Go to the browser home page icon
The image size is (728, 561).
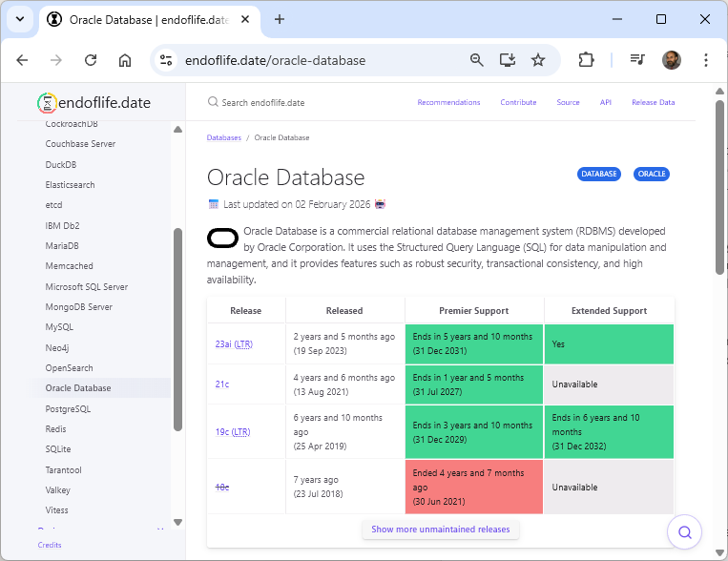point(125,60)
